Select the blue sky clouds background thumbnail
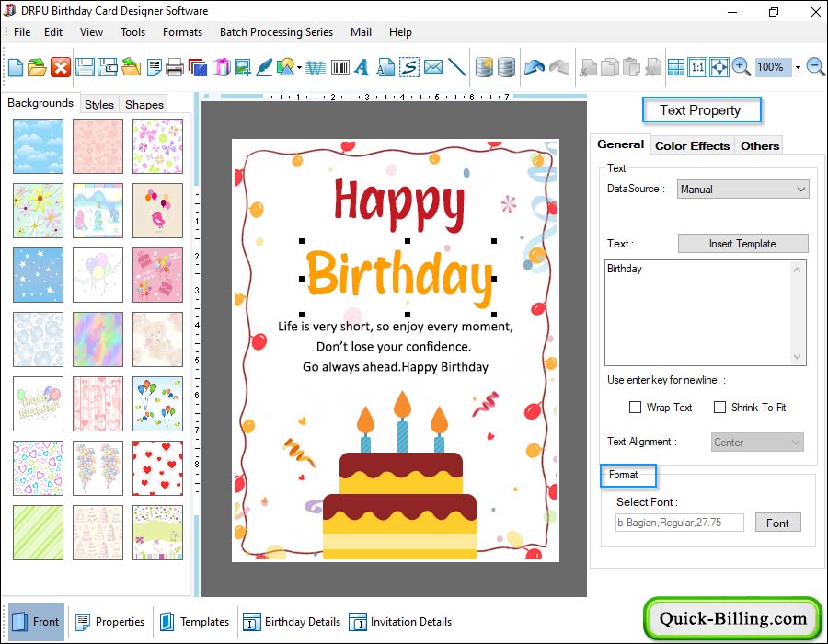This screenshot has width=828, height=644. [38, 146]
